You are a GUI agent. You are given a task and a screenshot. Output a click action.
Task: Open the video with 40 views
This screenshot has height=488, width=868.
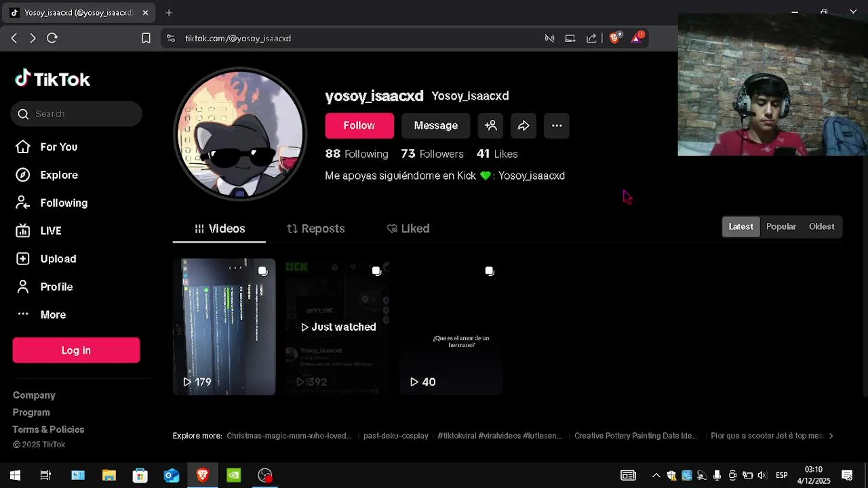tap(451, 327)
